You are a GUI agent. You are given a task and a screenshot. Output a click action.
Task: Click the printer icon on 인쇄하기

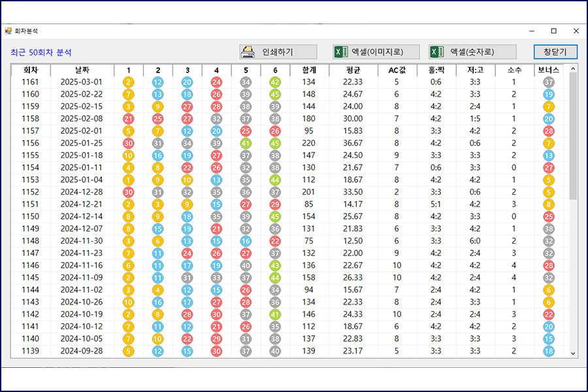click(x=248, y=52)
